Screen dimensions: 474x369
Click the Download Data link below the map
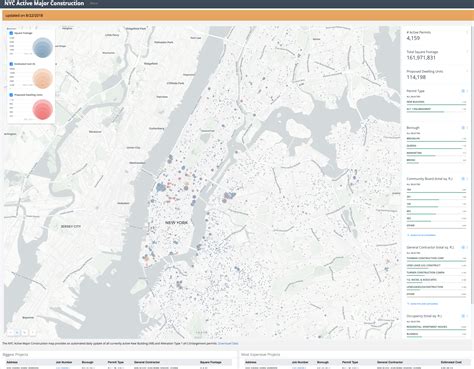point(228,343)
